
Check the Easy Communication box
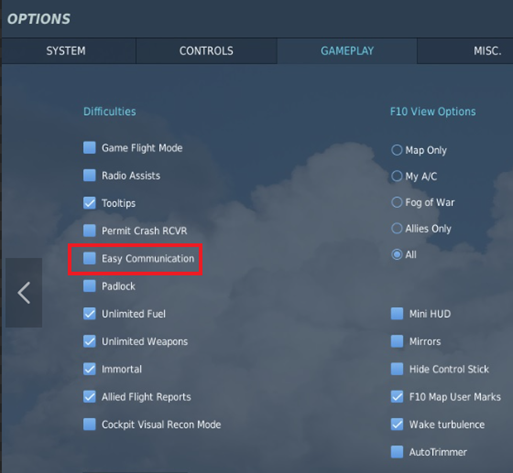coord(89,258)
